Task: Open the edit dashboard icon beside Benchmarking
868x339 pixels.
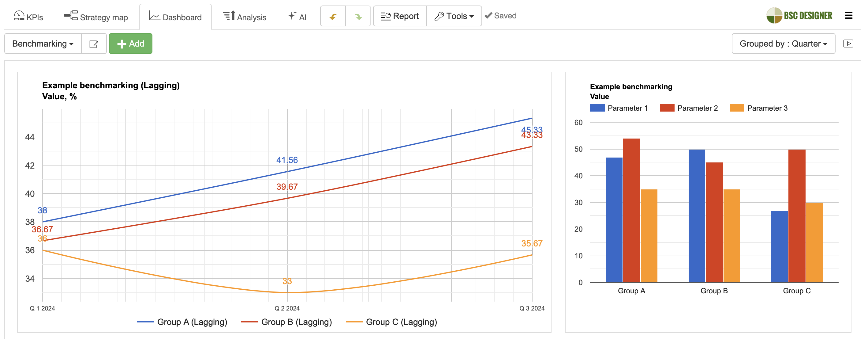Action: [94, 44]
